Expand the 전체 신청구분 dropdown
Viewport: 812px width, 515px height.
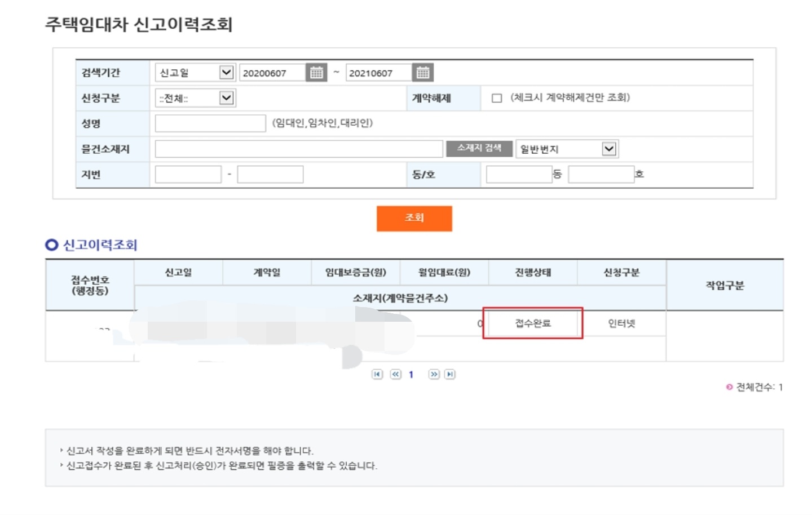pyautogui.click(x=195, y=98)
